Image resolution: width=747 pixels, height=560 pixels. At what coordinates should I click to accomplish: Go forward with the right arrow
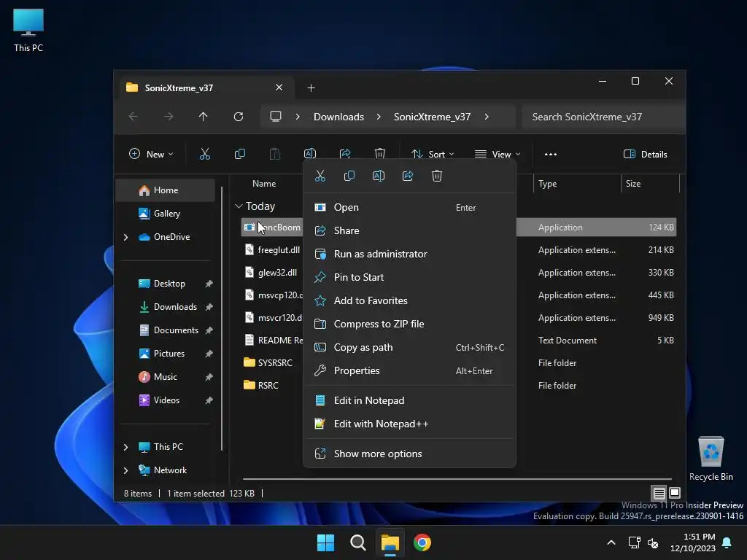click(169, 117)
